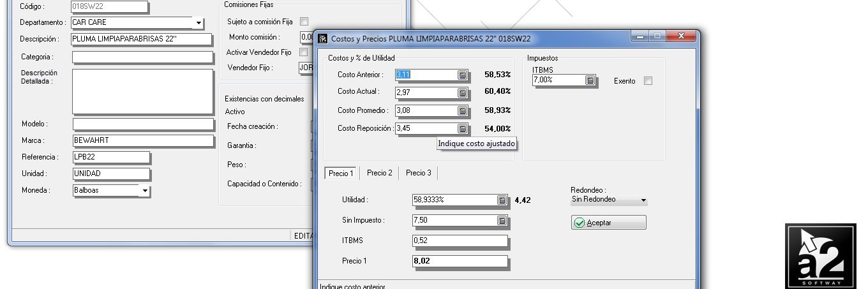Open calculator for Utilidad field
The image size is (868, 289).
(x=502, y=200)
